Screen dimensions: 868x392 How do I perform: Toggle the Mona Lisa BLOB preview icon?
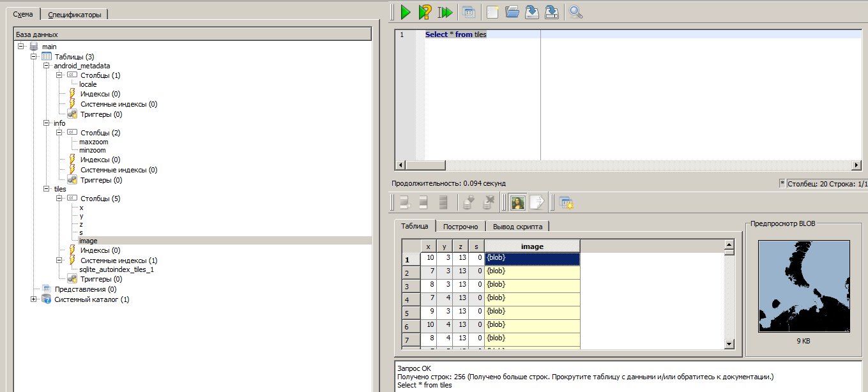517,202
